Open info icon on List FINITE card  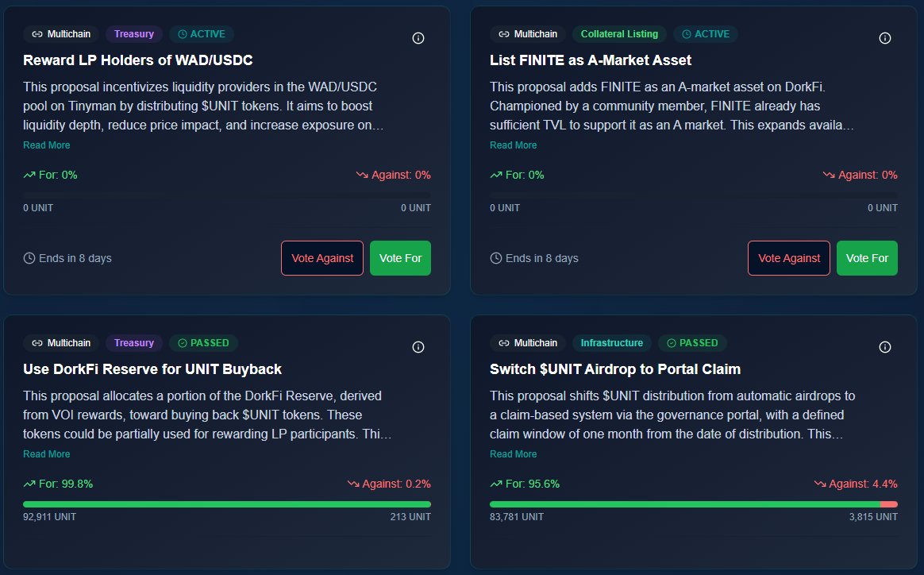coord(885,38)
